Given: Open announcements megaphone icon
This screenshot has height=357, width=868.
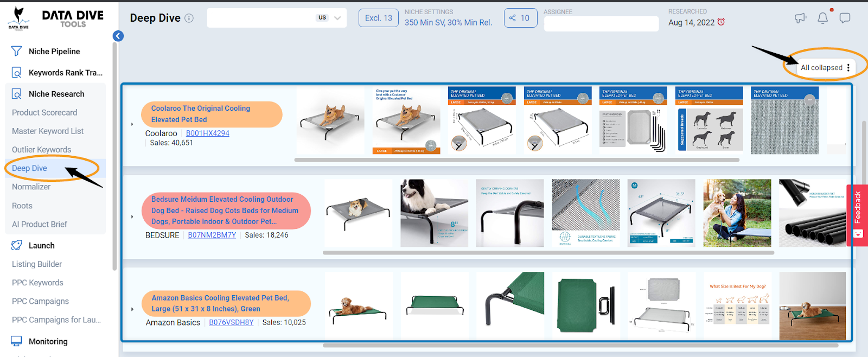Looking at the screenshot, I should click(801, 18).
